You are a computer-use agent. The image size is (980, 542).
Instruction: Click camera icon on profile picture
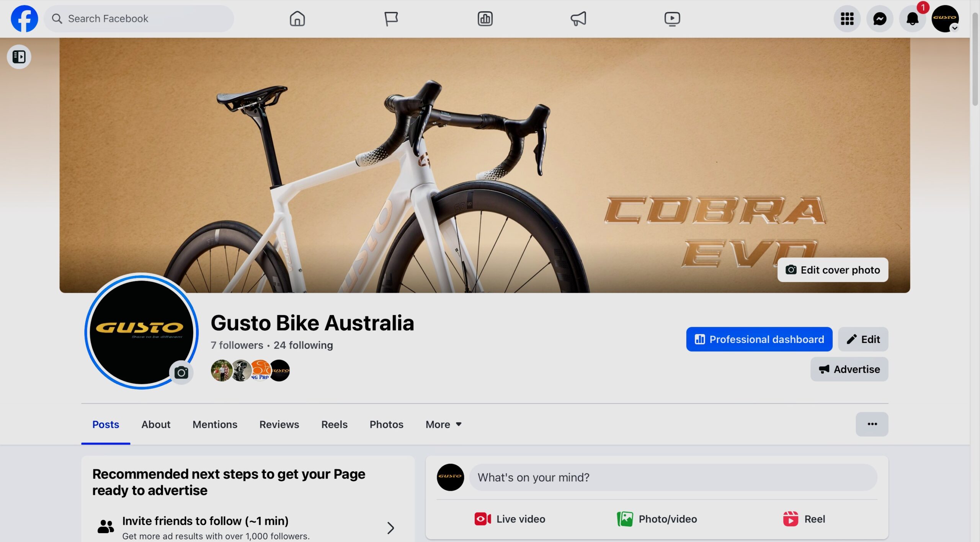click(x=181, y=372)
